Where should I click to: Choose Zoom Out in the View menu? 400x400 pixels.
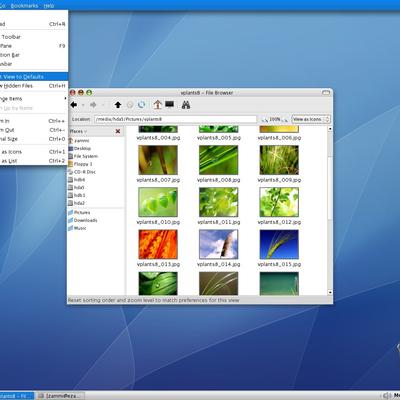(33, 130)
